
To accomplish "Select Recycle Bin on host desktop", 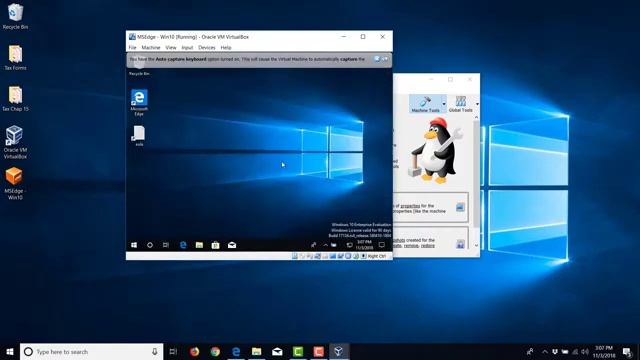I will [x=15, y=17].
